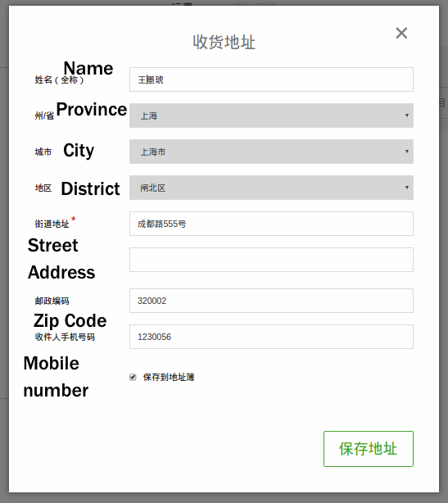Click the 姓名（全称）field label
This screenshot has width=448, height=503.
tap(59, 80)
